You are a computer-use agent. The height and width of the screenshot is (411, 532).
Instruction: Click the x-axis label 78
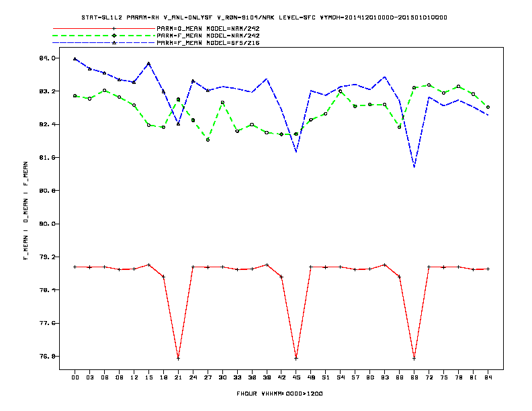pyautogui.click(x=459, y=377)
